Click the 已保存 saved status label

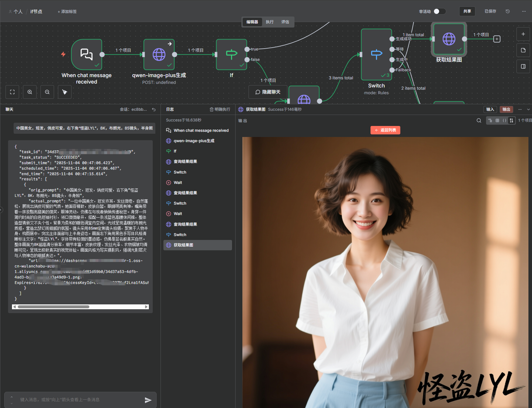490,11
